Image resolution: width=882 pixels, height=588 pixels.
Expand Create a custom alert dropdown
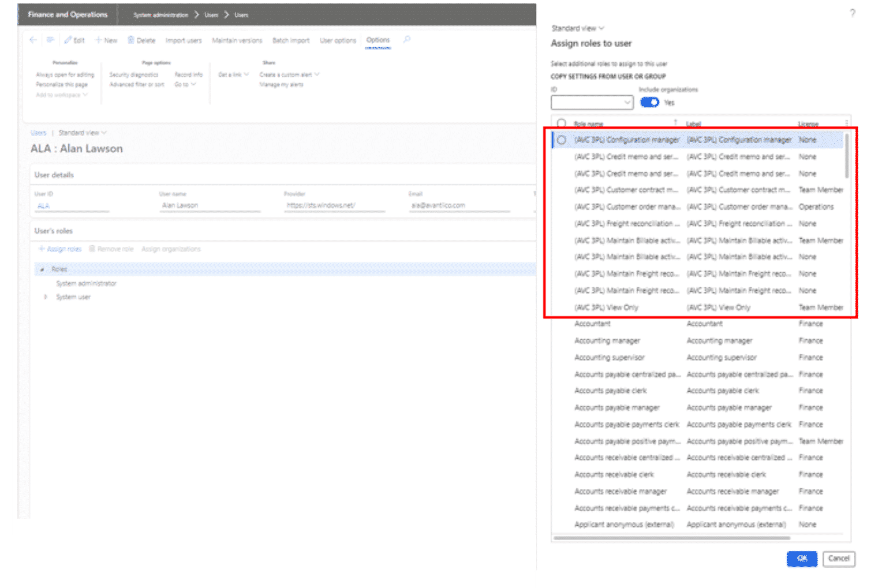289,75
